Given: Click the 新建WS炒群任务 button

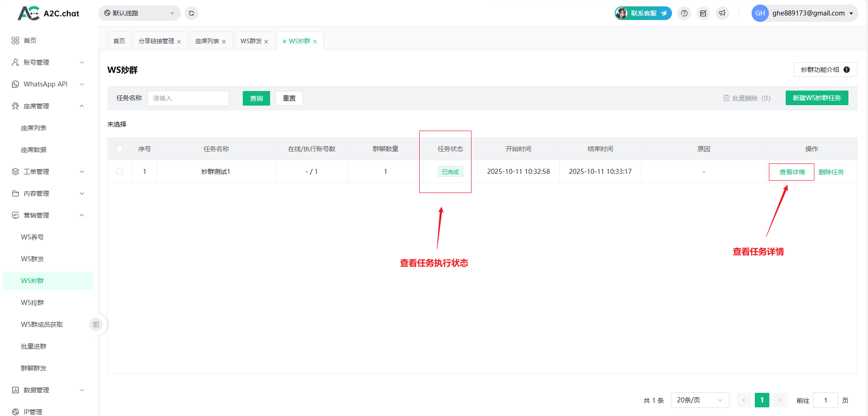Looking at the screenshot, I should pos(817,98).
